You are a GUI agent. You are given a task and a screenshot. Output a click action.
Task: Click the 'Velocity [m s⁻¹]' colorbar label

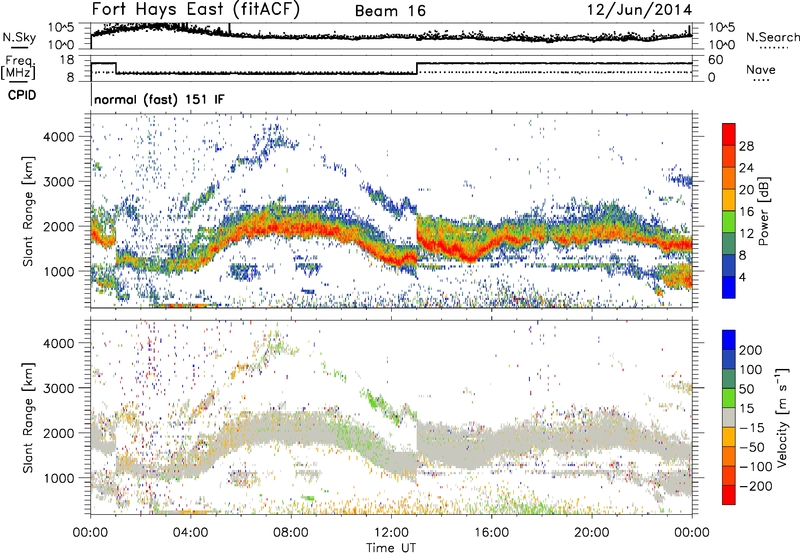tap(782, 417)
